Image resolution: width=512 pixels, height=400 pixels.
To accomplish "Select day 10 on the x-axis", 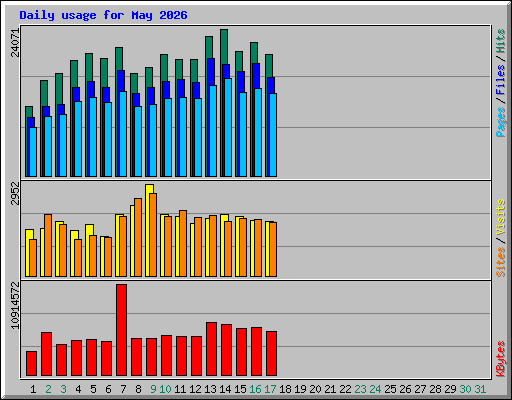I will (x=165, y=389).
